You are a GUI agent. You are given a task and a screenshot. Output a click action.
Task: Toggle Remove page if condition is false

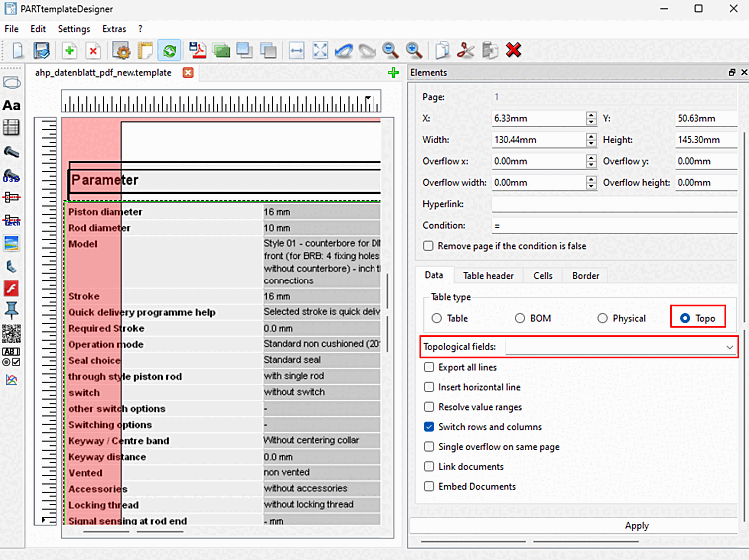[428, 246]
